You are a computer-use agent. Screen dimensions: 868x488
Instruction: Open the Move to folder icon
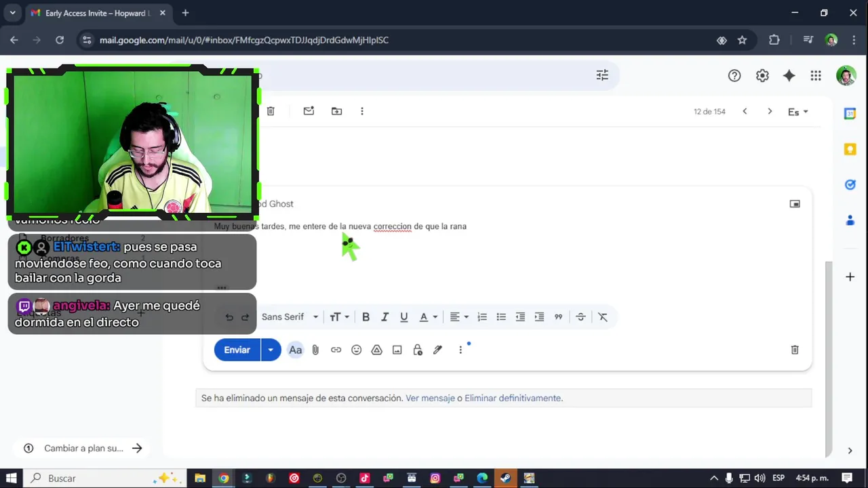click(336, 111)
